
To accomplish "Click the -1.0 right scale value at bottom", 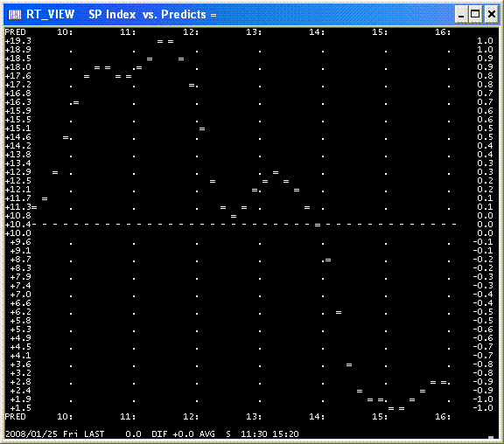I will coord(483,408).
